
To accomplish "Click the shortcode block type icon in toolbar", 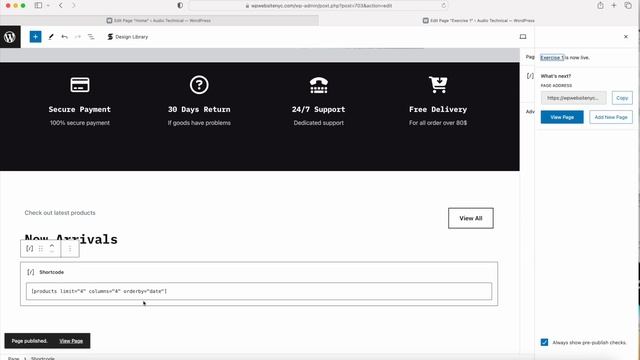I will click(29, 249).
